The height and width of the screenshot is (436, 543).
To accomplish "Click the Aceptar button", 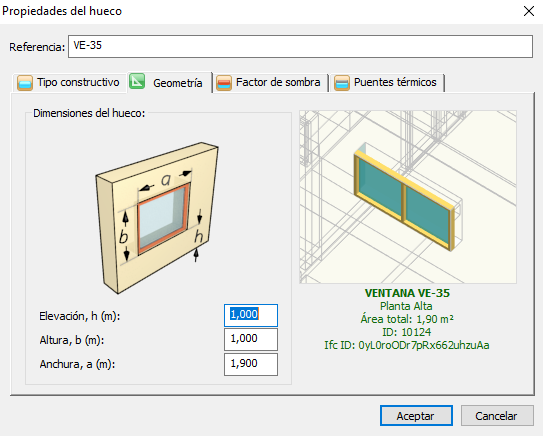I will coord(416,416).
